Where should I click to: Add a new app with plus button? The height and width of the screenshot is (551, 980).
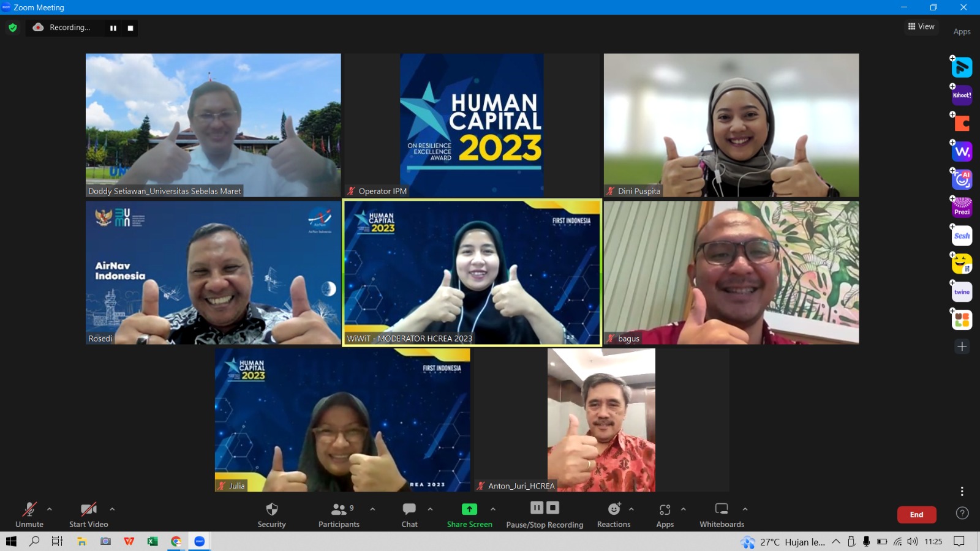tap(962, 347)
